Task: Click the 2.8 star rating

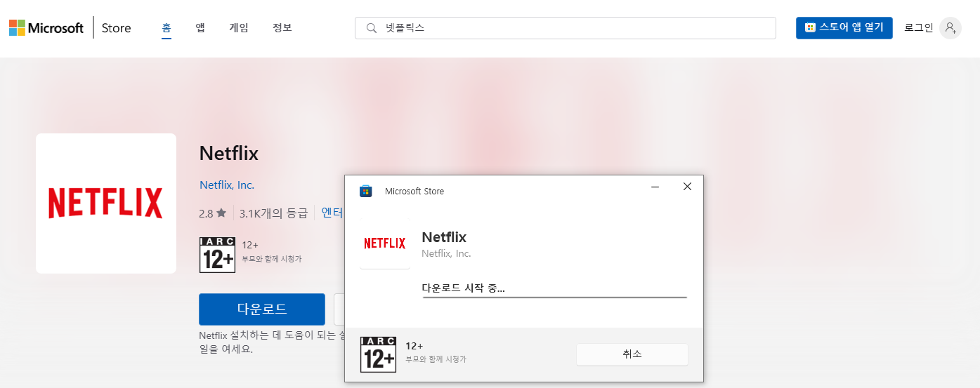Action: (213, 213)
